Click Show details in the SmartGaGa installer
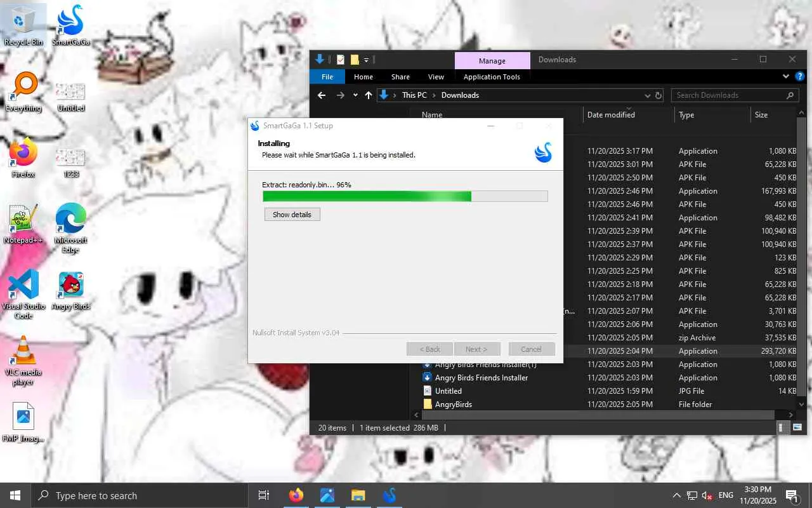The width and height of the screenshot is (812, 508). click(292, 215)
